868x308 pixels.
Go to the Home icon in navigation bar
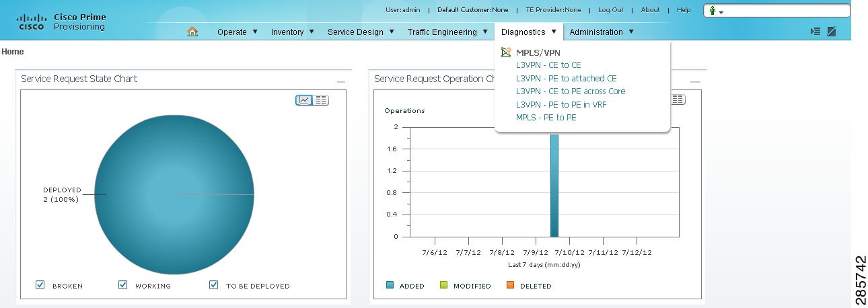pos(192,32)
